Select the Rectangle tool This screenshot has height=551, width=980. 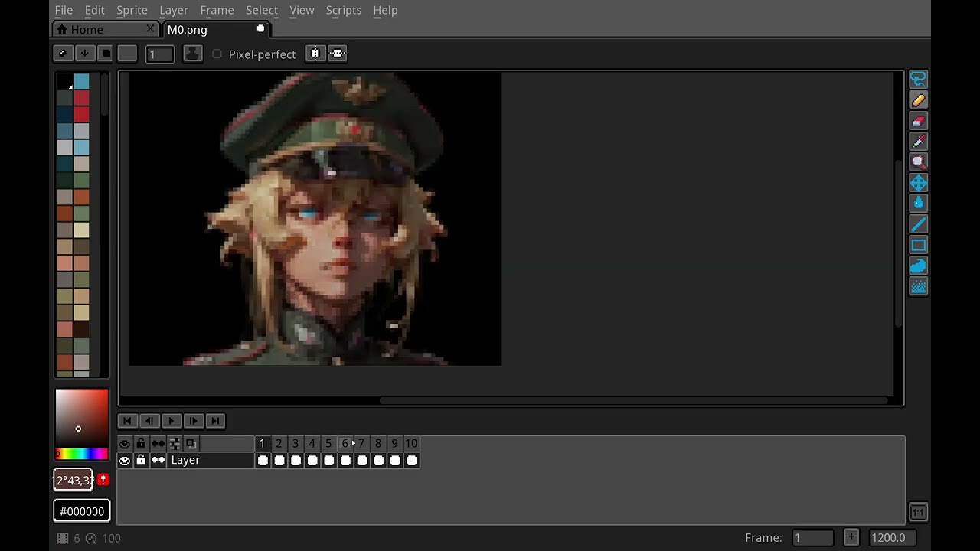918,245
